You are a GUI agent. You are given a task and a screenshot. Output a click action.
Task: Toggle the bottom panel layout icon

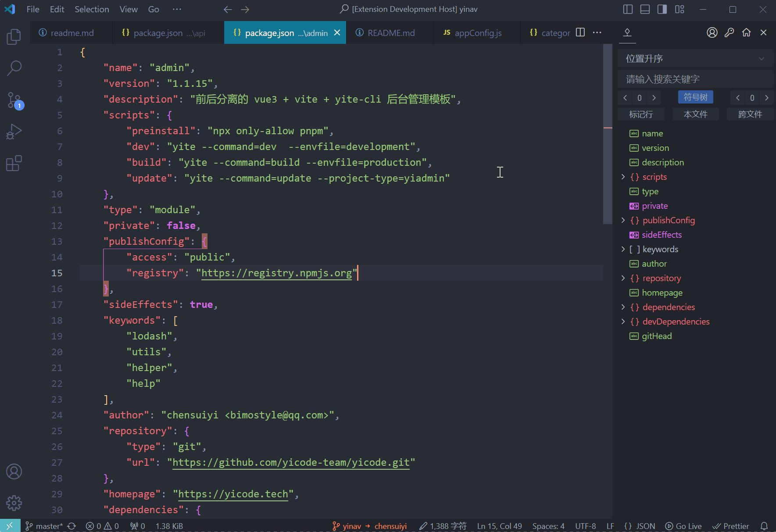[645, 9]
